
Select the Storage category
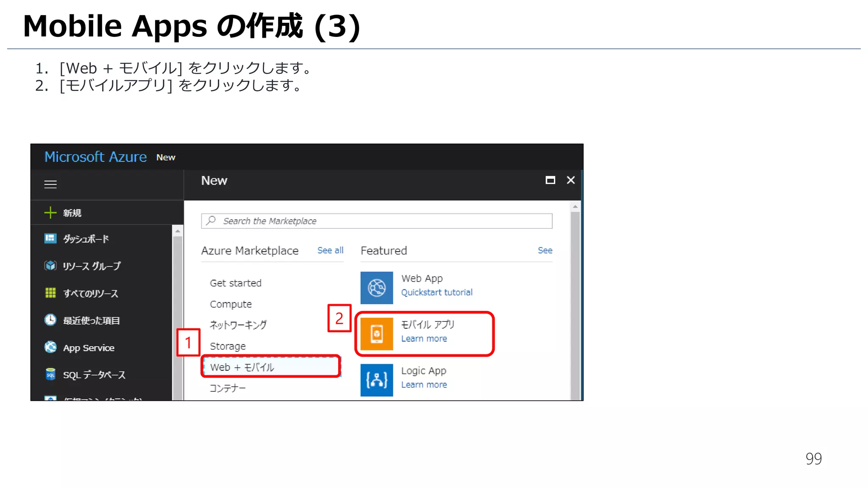tap(228, 346)
